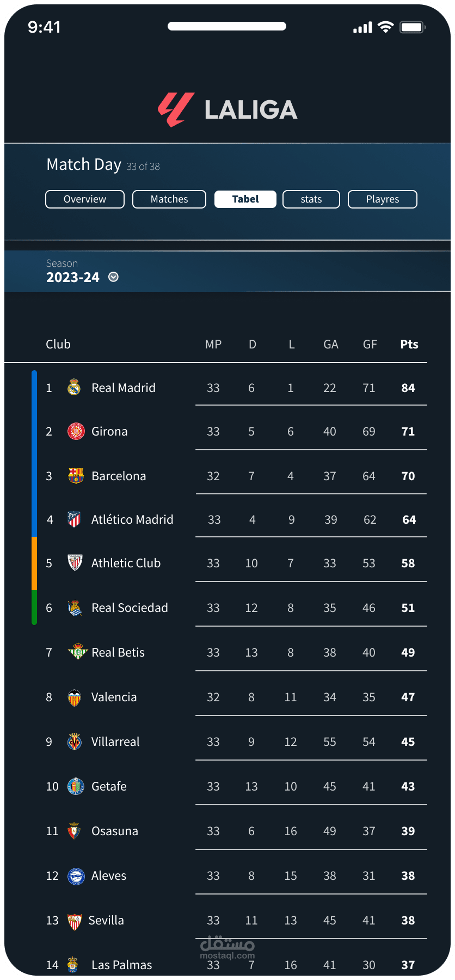455x980 pixels.
Task: Switch to the Overview tab
Action: [85, 199]
